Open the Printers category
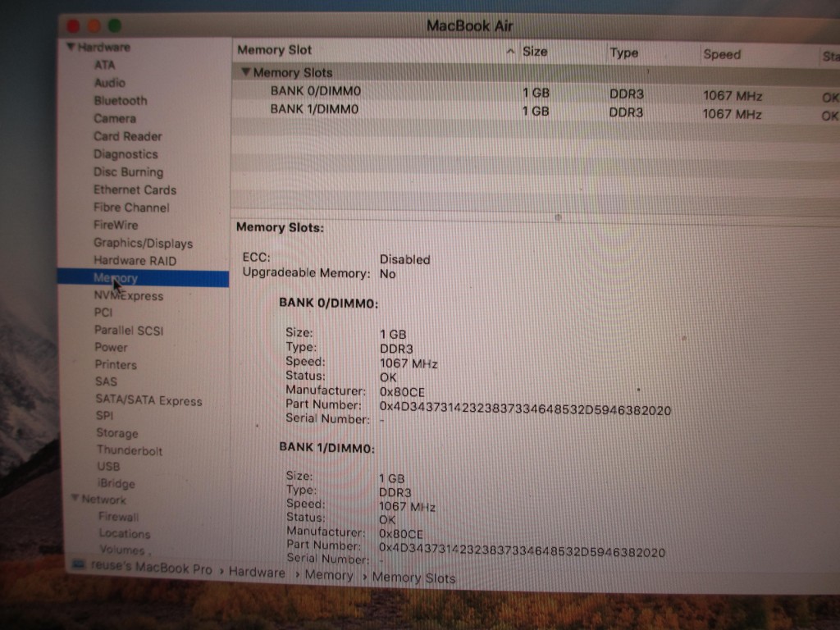 pyautogui.click(x=116, y=365)
